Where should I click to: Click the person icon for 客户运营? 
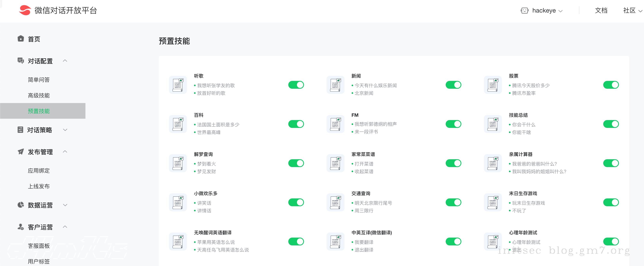[x=21, y=227]
